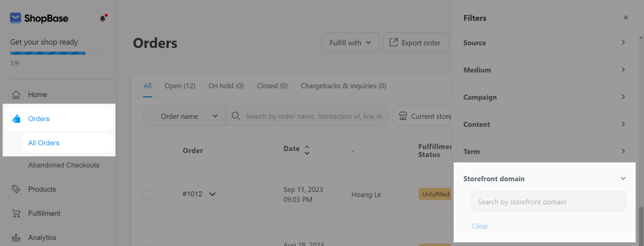Close the Filters panel
The height and width of the screenshot is (246, 644).
(x=625, y=18)
